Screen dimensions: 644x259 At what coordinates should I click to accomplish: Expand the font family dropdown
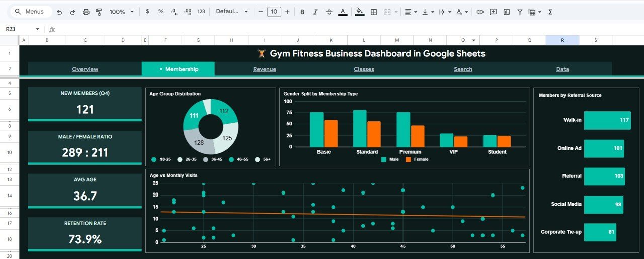click(232, 12)
